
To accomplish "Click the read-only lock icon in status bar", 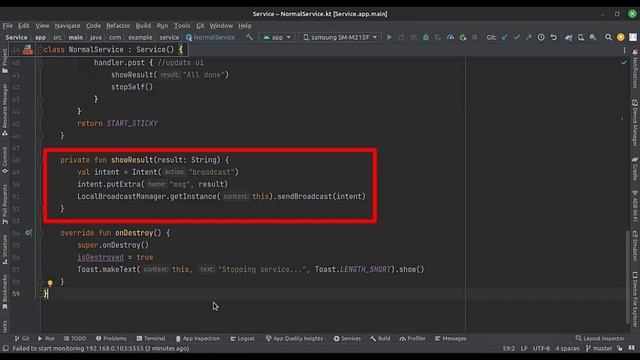I will (x=620, y=349).
